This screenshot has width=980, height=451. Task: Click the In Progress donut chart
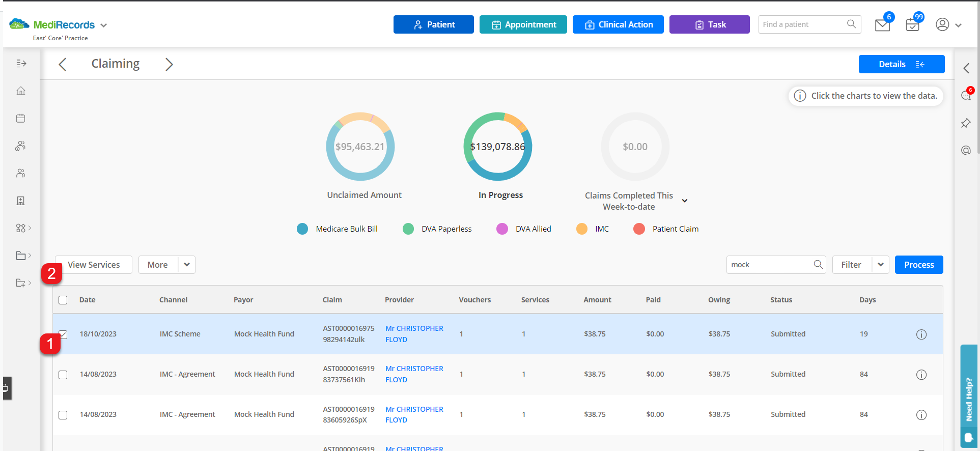coord(498,147)
